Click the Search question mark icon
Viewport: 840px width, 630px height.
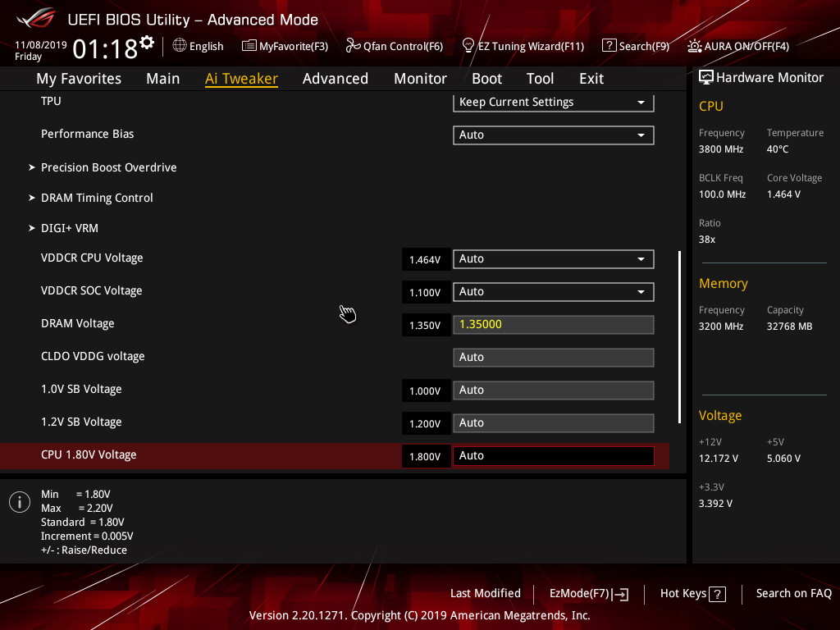point(609,46)
